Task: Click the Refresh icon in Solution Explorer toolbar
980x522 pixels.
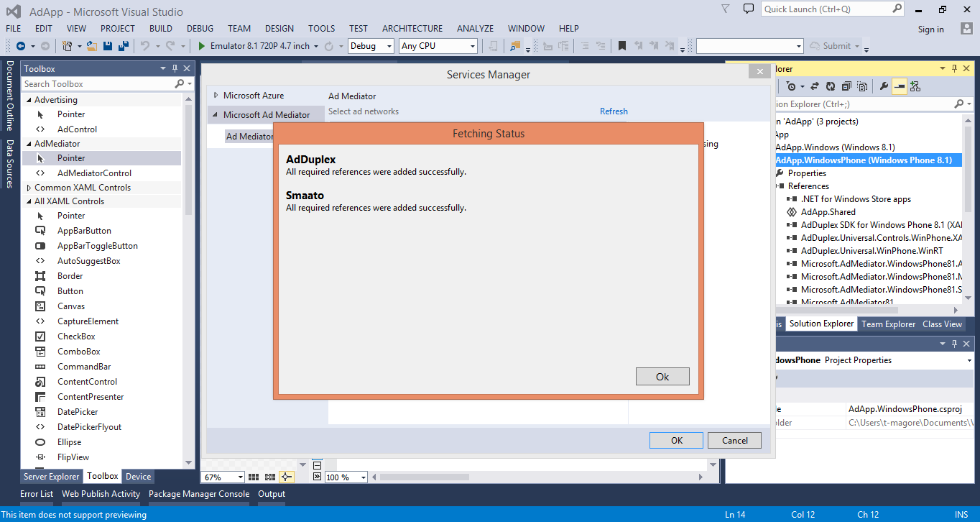Action: click(831, 86)
